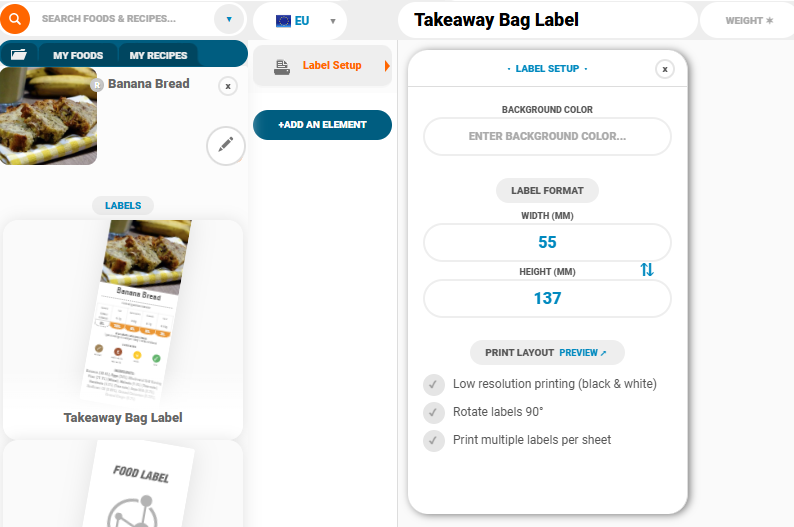Expand the Label Setup orange arrow

click(x=386, y=66)
